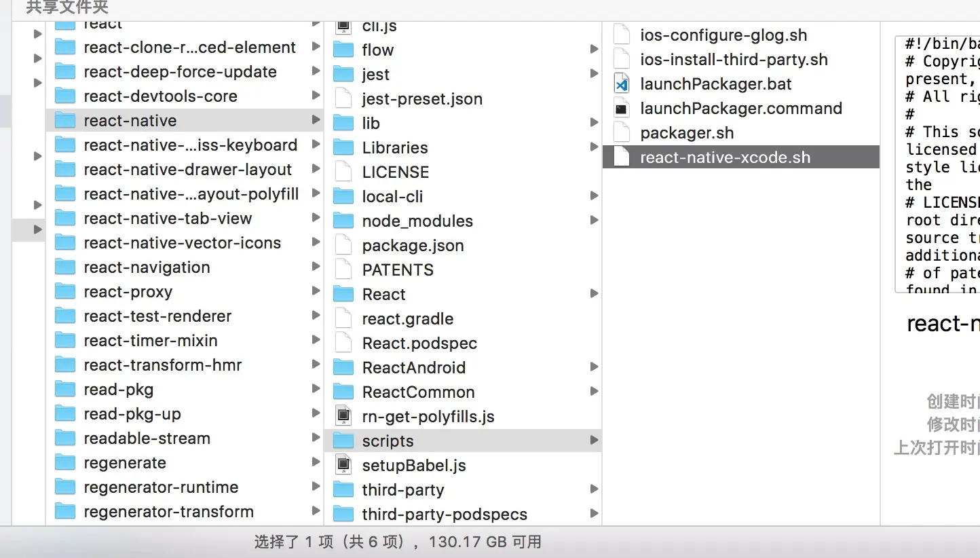Viewport: 980px width, 558px height.
Task: Click the ReactAndroid folder icon
Action: [x=344, y=368]
